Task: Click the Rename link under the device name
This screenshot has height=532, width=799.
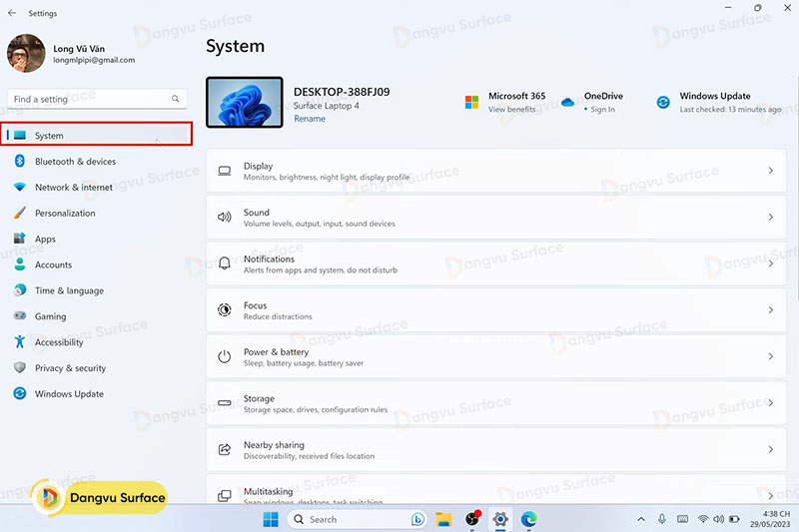Action: coord(309,119)
